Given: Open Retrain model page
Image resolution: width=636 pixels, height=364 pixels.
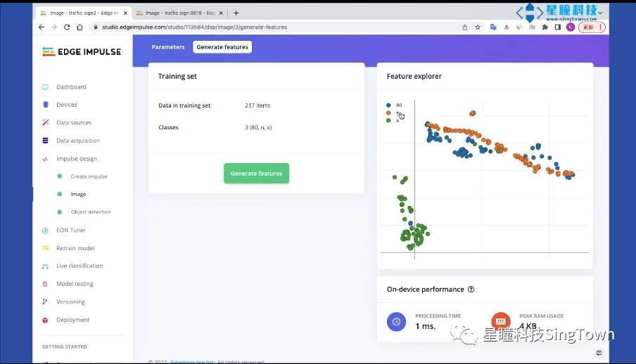Looking at the screenshot, I should tap(75, 248).
